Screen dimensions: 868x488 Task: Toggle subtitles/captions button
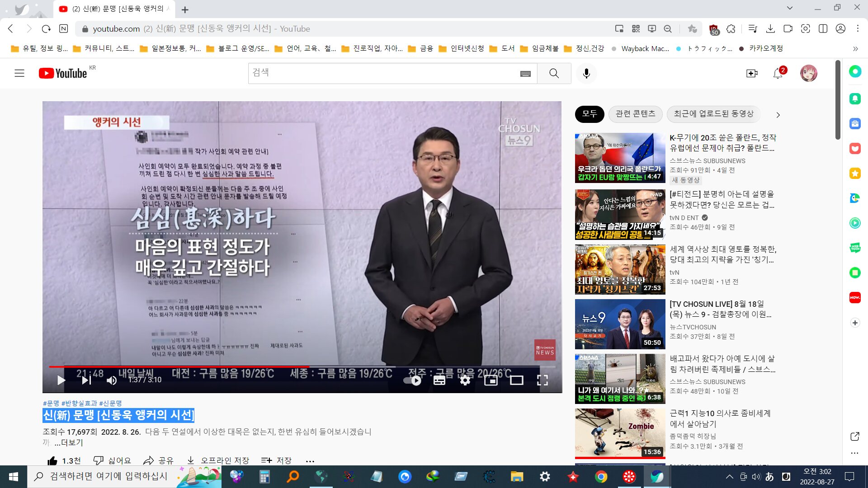(x=439, y=380)
